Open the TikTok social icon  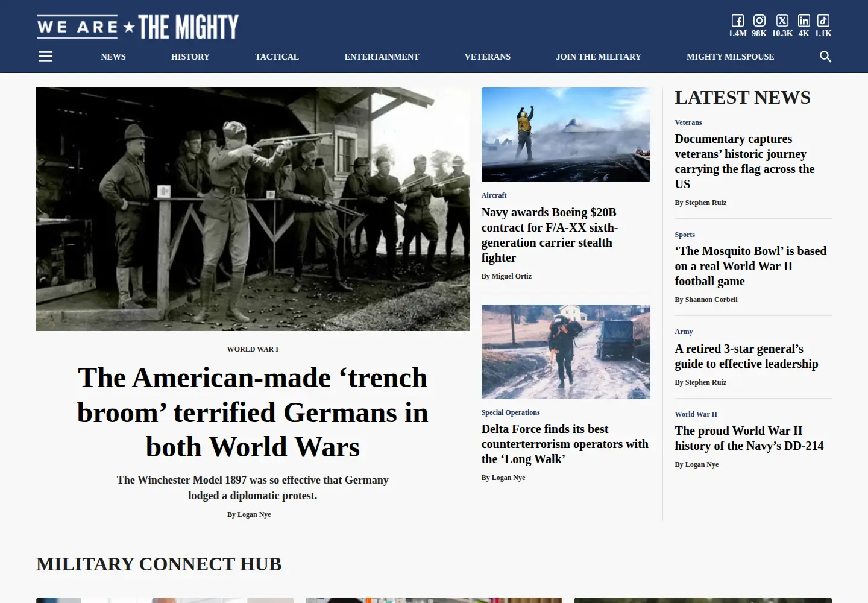coord(823,21)
